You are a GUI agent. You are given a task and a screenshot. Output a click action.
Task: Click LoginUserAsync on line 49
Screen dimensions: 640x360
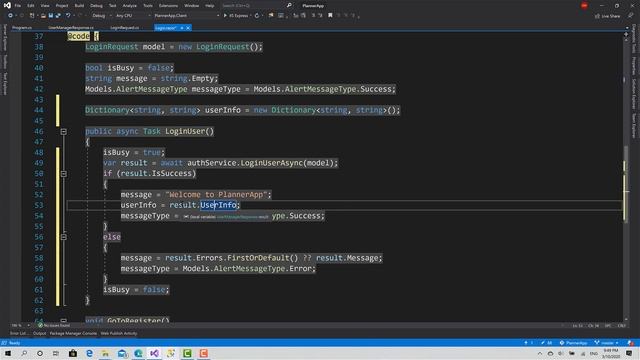[273, 163]
